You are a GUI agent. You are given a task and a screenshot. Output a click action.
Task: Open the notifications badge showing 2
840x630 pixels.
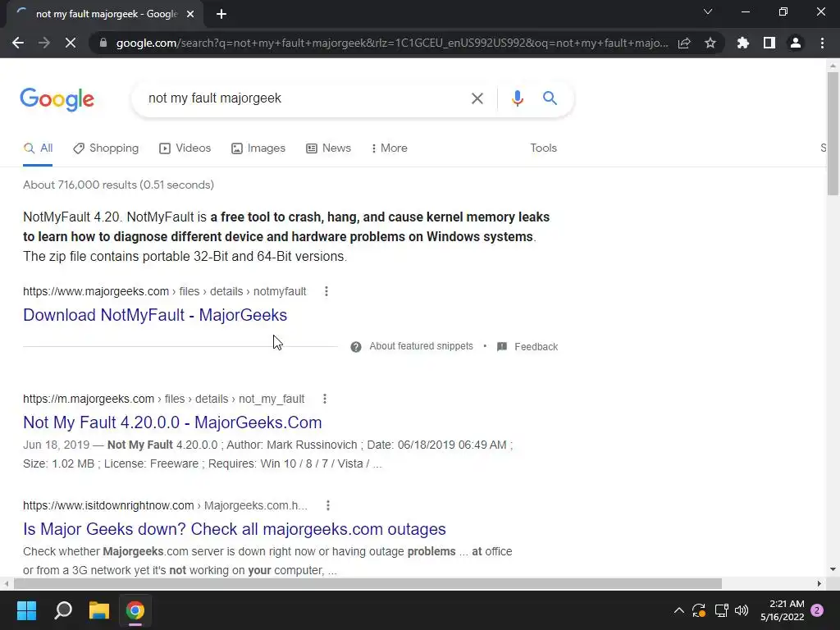pos(817,610)
